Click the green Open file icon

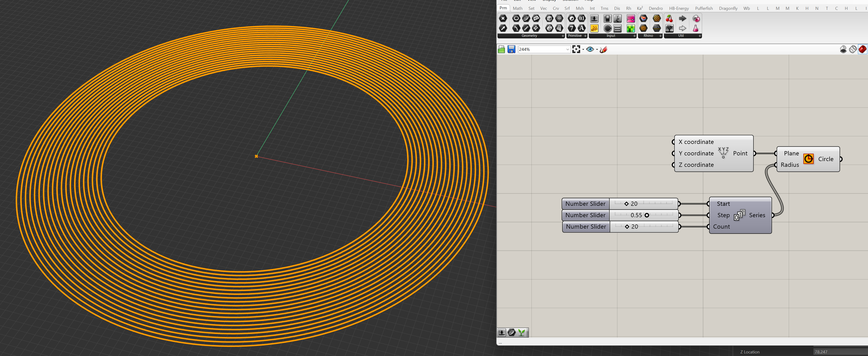click(501, 49)
